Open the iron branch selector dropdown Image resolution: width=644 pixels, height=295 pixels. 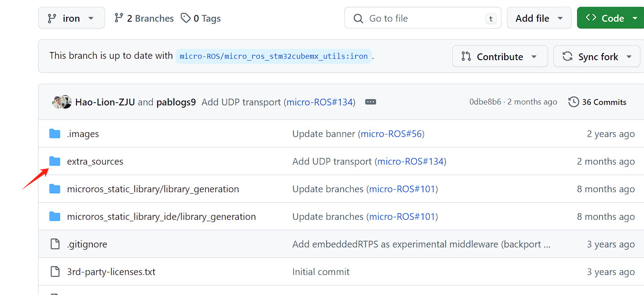[x=72, y=19]
